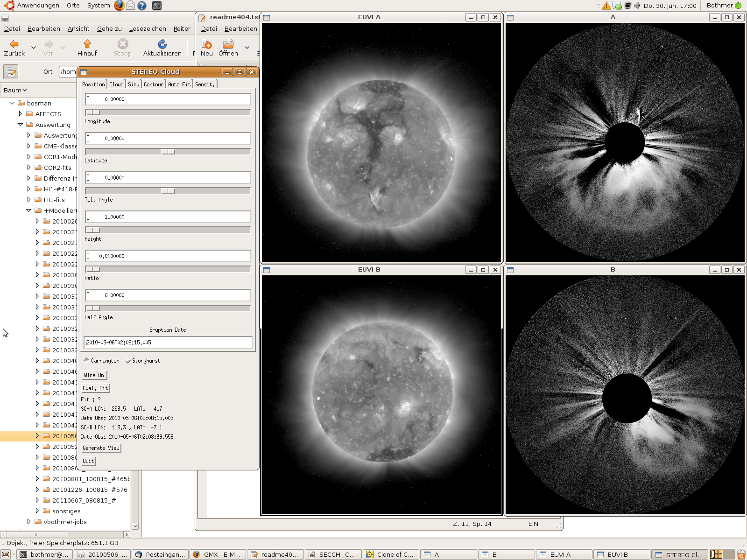Collapse the bosman tree folder
Screen dimensions: 747x560
tap(12, 103)
